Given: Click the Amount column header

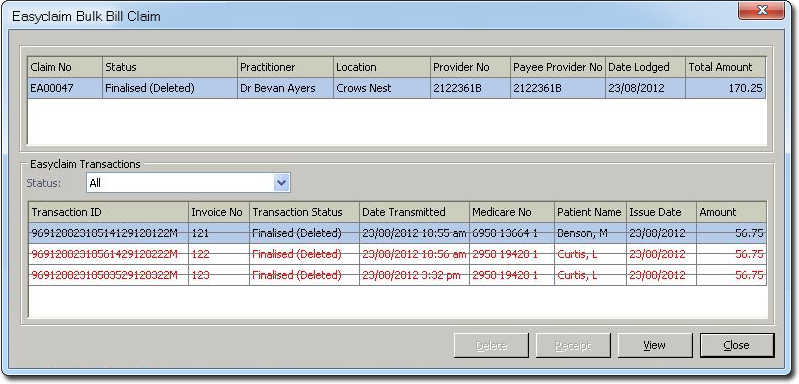Looking at the screenshot, I should 731,212.
